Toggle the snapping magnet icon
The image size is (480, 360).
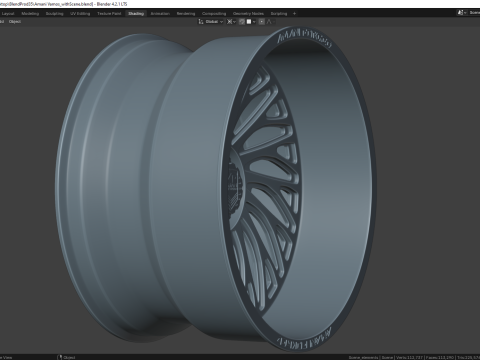pyautogui.click(x=242, y=22)
